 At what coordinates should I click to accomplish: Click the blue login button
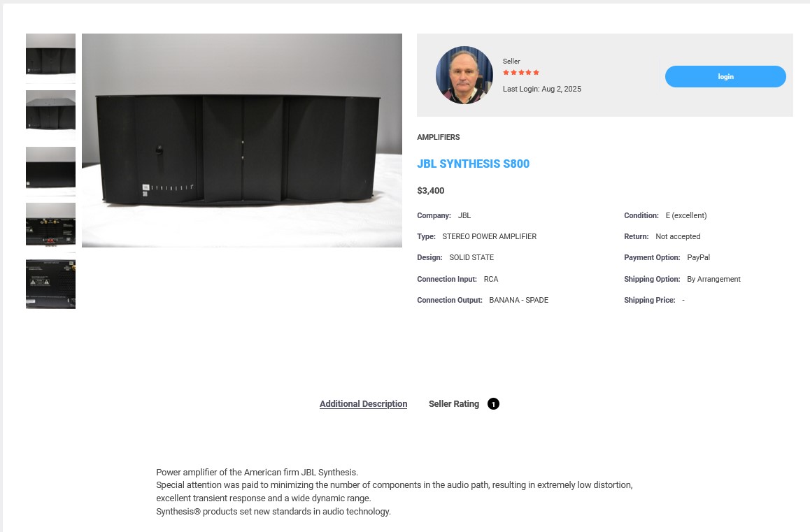(725, 76)
